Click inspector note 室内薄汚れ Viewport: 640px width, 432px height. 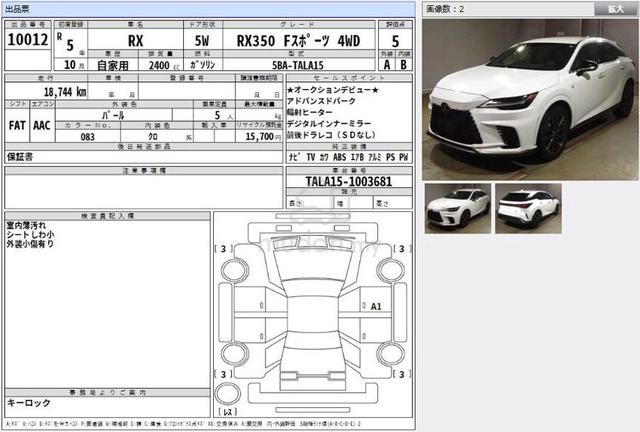tap(27, 225)
